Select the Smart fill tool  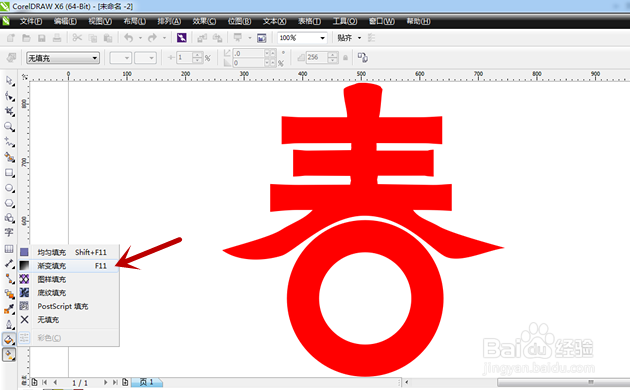click(x=9, y=157)
